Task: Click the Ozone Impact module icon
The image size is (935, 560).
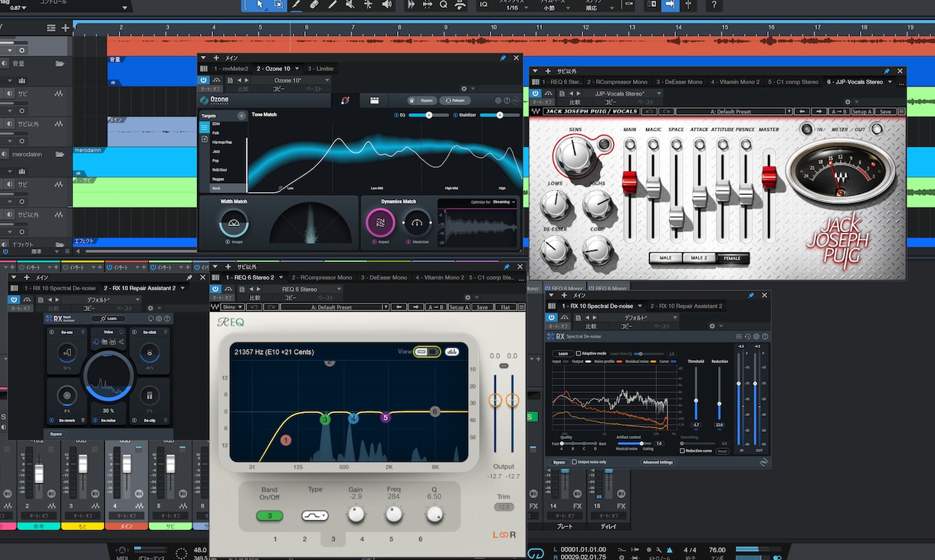Action: point(379,223)
